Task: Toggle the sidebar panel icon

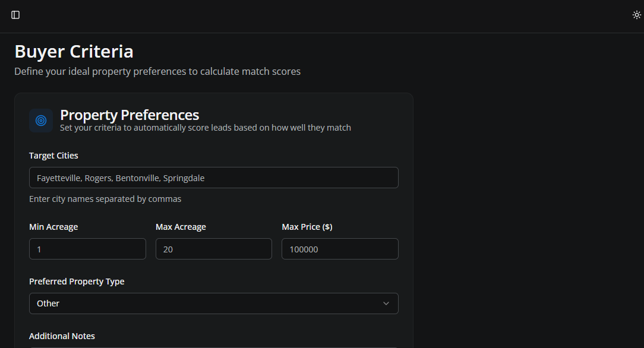Action: click(x=15, y=15)
